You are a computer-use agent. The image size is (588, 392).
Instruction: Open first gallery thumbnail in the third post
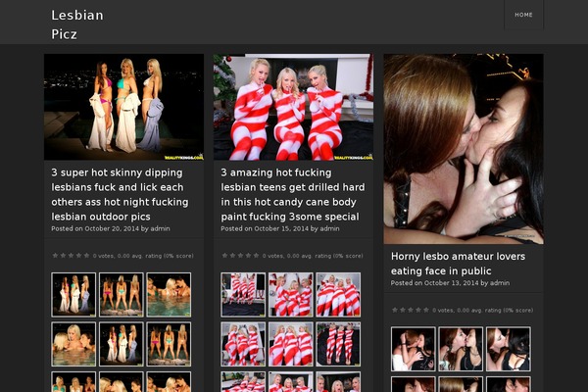(413, 349)
